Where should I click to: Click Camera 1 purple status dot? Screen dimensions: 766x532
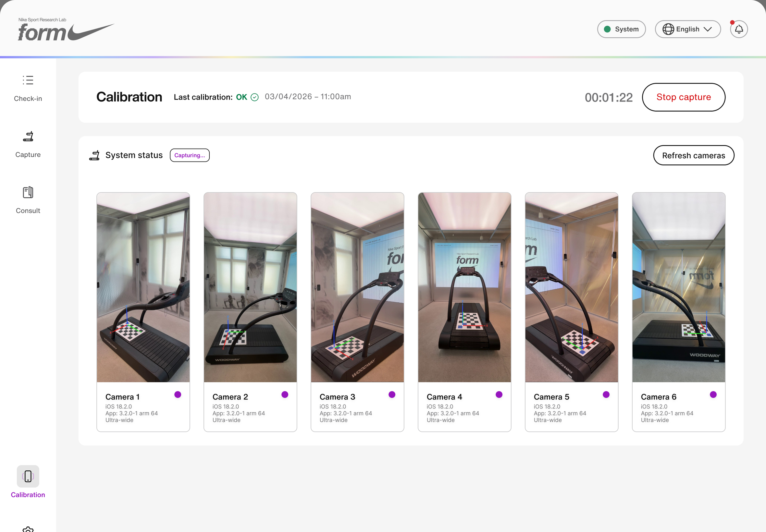coord(178,395)
